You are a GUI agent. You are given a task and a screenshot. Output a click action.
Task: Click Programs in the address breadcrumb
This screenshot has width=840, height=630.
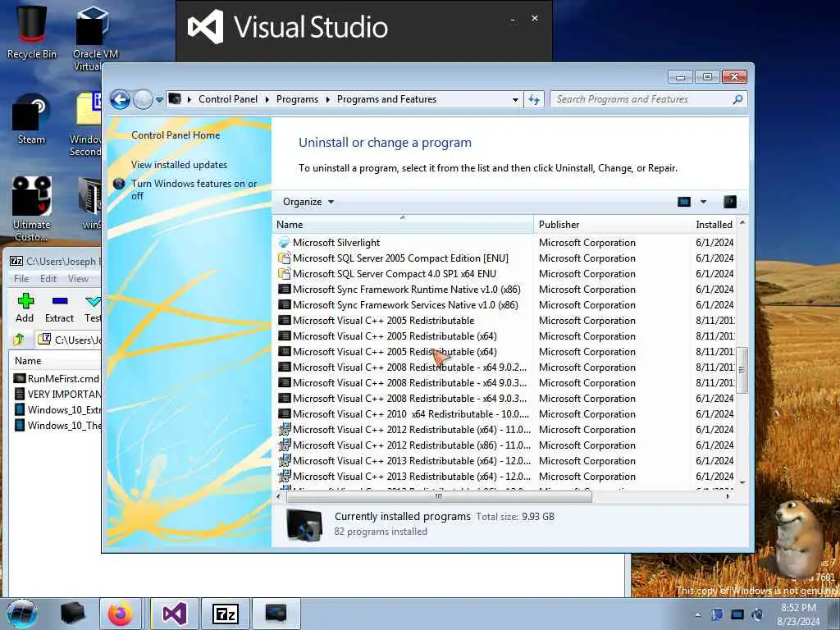click(297, 99)
